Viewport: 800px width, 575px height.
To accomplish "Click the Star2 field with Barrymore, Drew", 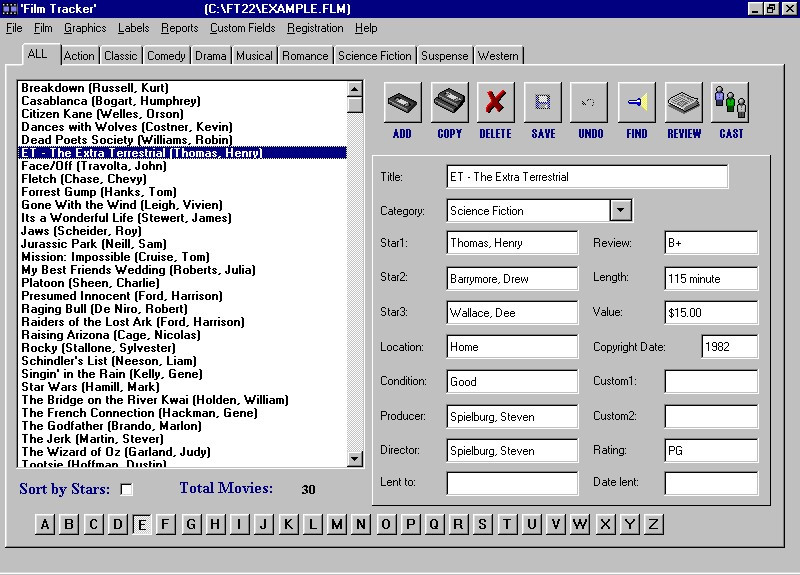I will 512,279.
